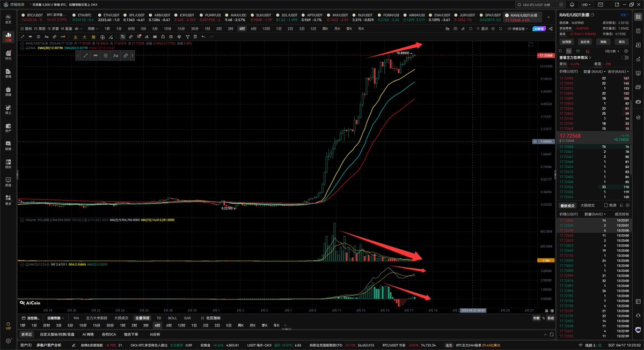Select the text Aa drawing tool
The image size is (644, 350).
tap(46, 37)
